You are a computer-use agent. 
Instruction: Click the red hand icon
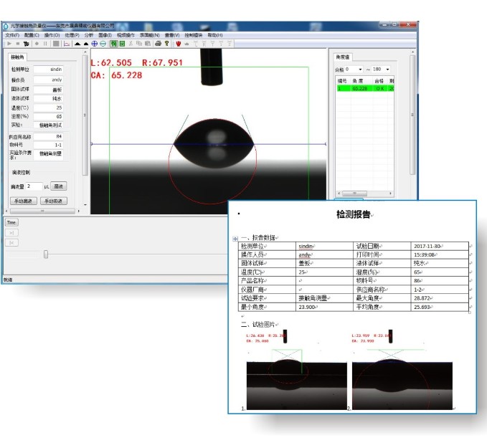point(177,44)
